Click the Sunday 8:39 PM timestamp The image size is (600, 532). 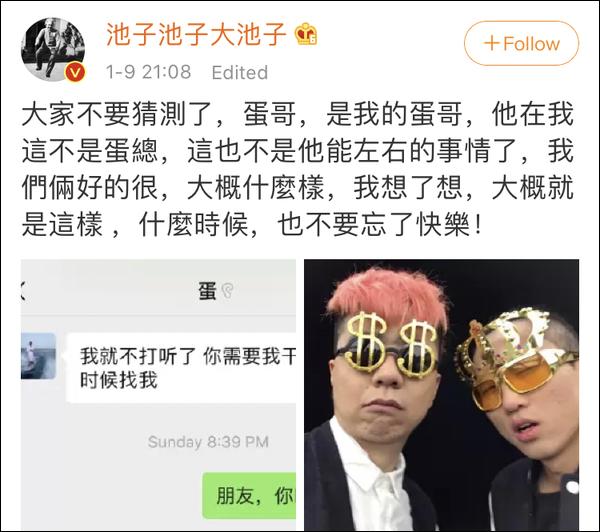208,442
